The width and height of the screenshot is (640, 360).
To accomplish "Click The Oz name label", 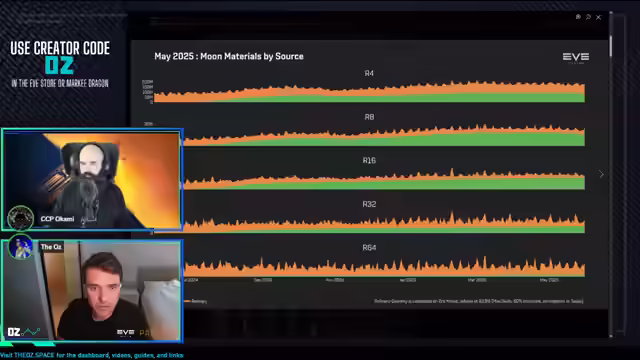I will [x=51, y=247].
